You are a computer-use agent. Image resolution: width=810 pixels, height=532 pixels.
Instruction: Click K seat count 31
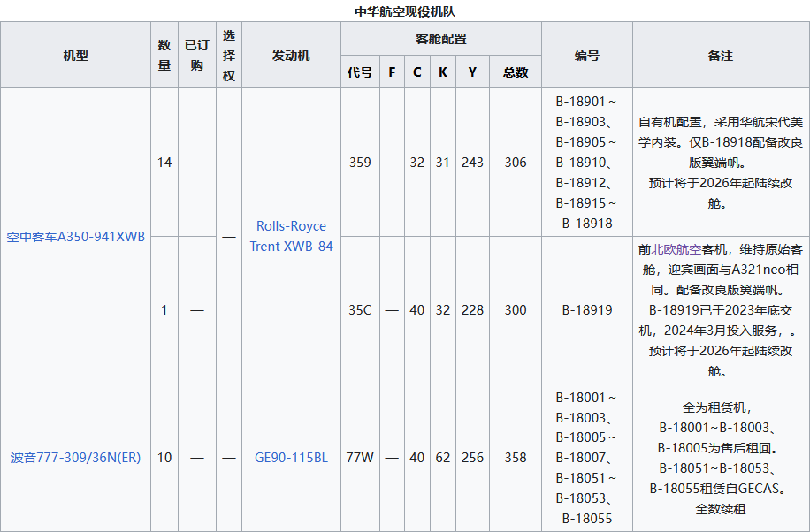443,163
